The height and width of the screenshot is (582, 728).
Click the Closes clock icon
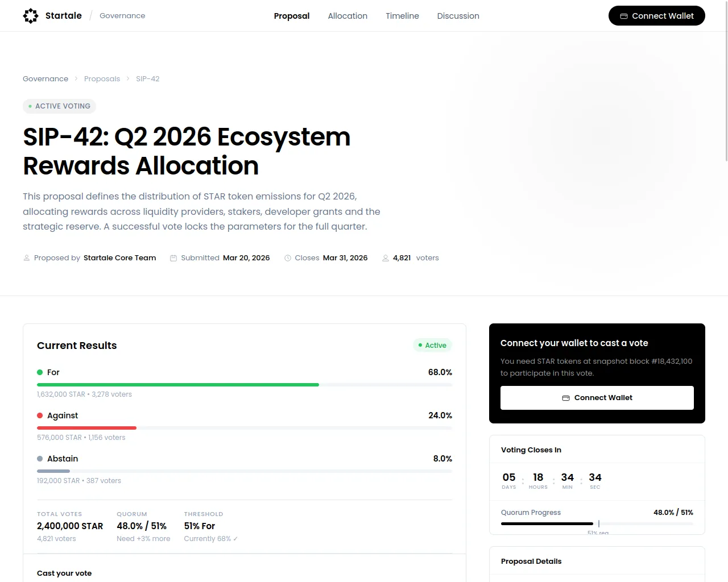[288, 258]
